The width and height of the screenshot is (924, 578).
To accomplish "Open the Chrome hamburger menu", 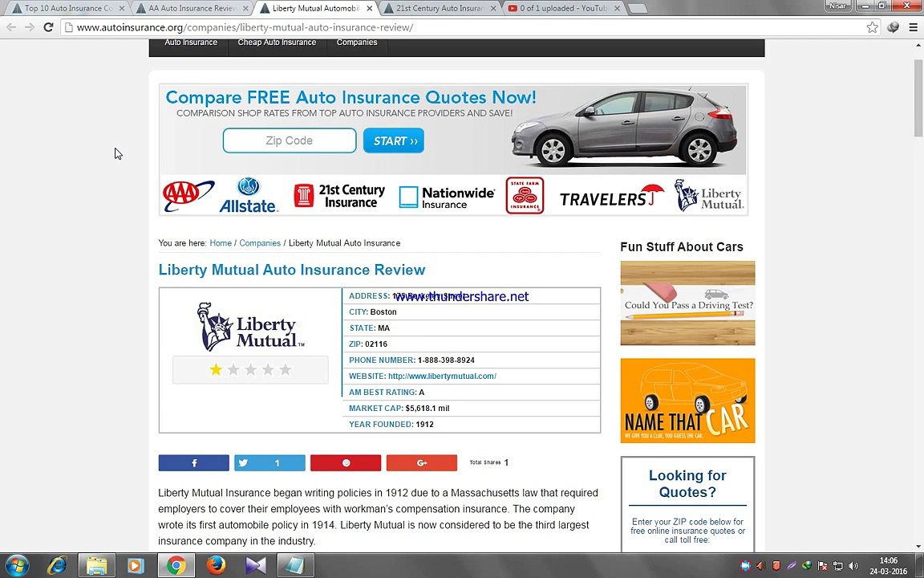I will [x=913, y=27].
